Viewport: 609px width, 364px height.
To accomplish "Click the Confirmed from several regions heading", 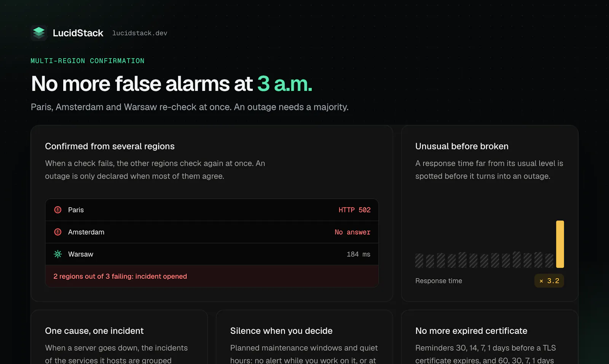I will tap(110, 146).
